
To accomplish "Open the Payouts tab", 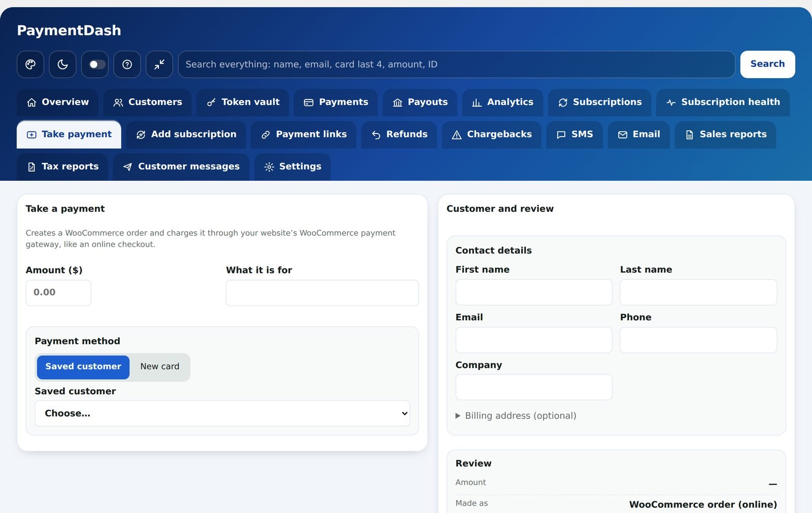I will [x=420, y=102].
